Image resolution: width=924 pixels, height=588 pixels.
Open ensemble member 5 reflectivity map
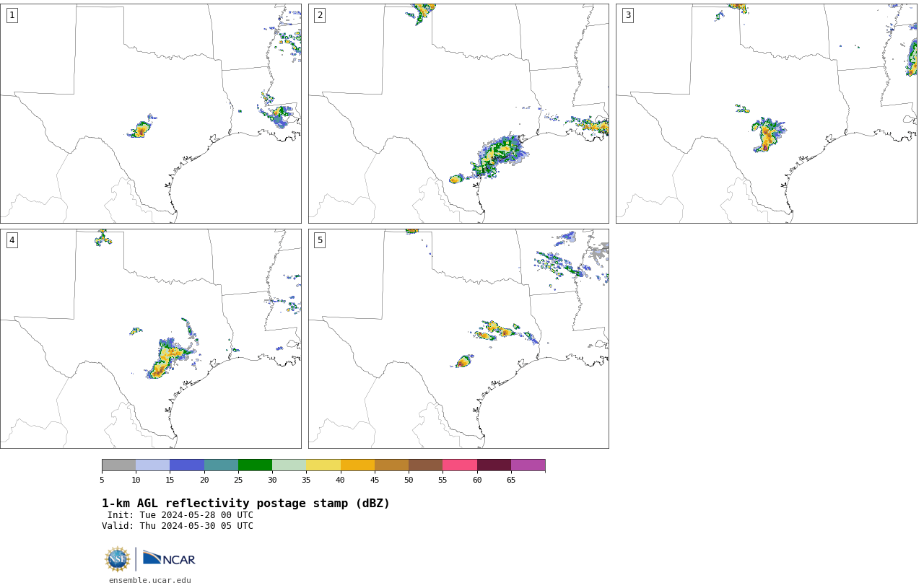(x=458, y=338)
